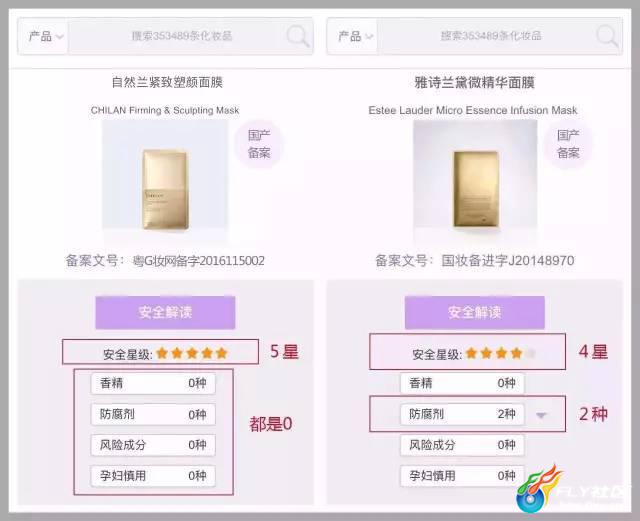
Task: Open the CHILAN mask product thumbnail
Action: 165,181
